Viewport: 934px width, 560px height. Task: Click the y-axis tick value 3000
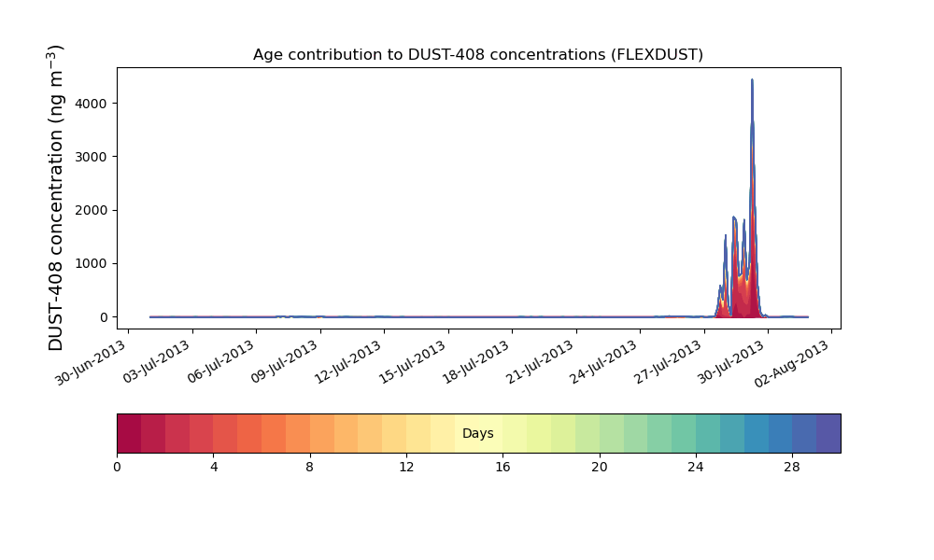click(92, 157)
